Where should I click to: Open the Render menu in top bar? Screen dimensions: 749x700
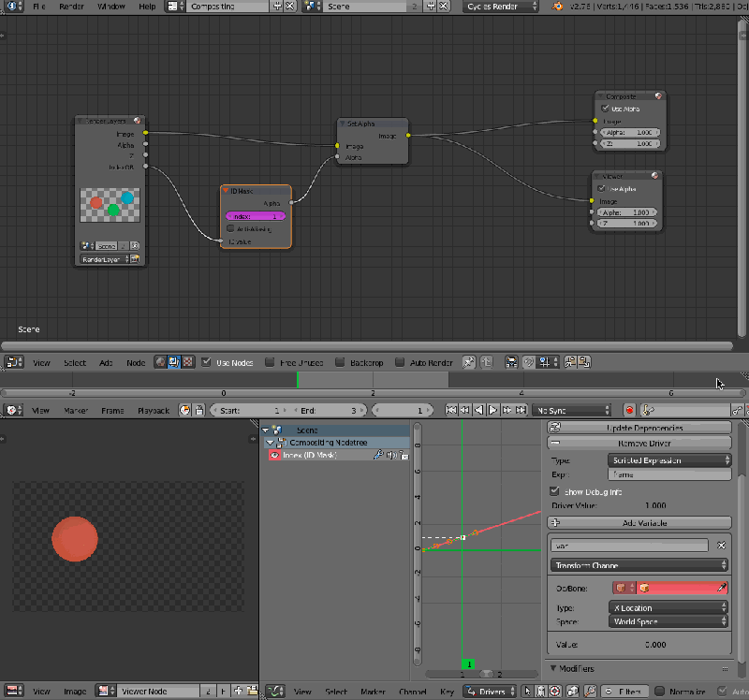71,7
